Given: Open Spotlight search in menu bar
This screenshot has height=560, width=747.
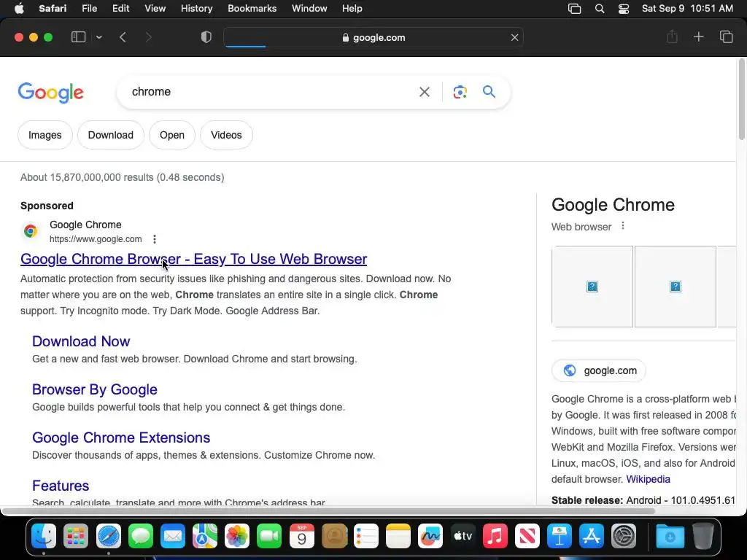Looking at the screenshot, I should pos(600,9).
